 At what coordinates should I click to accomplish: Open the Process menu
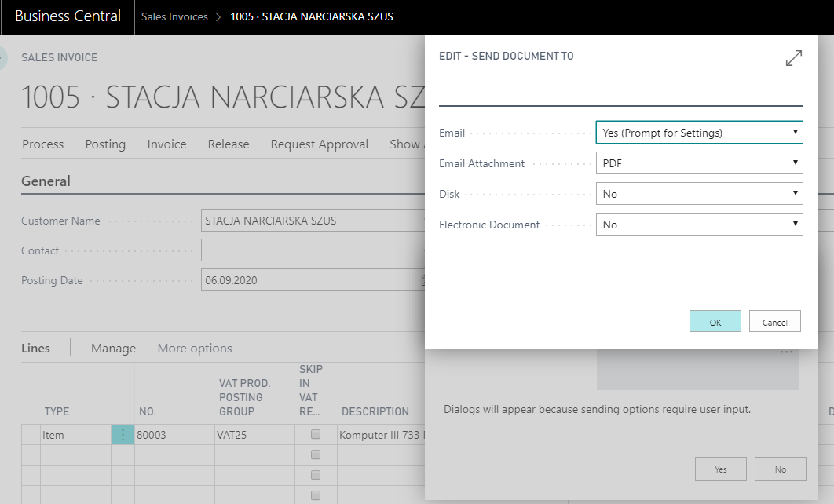pyautogui.click(x=42, y=144)
